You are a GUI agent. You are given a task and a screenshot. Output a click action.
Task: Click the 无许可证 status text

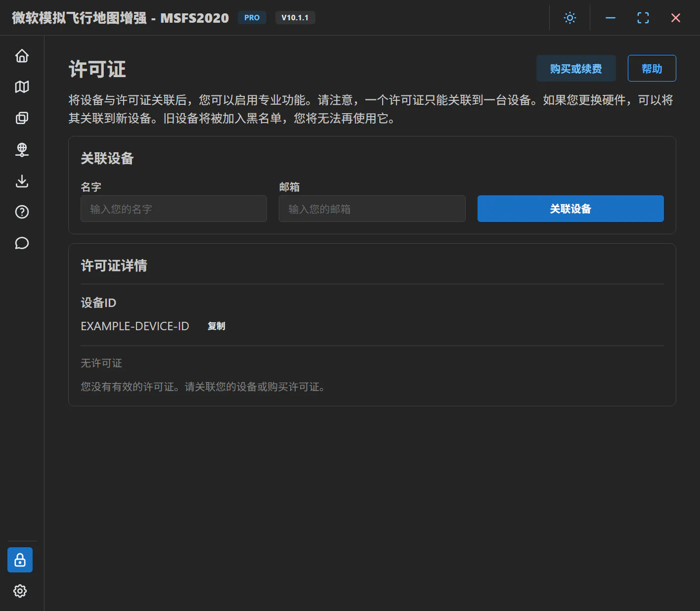point(101,363)
